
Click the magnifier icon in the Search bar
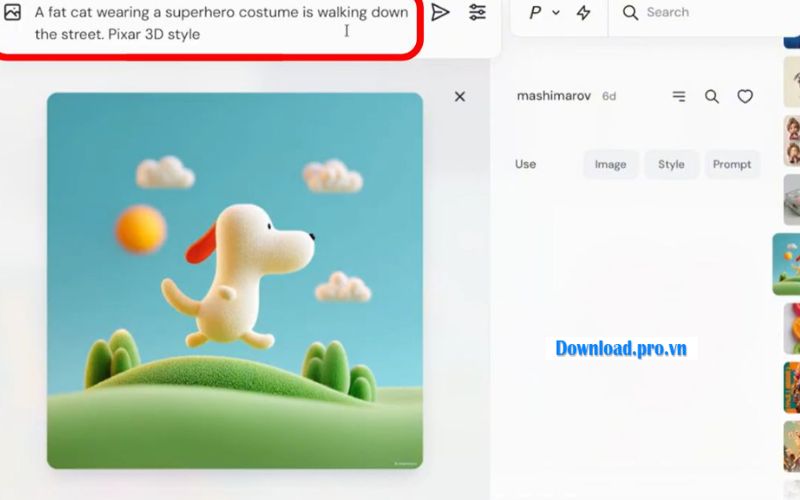click(630, 13)
